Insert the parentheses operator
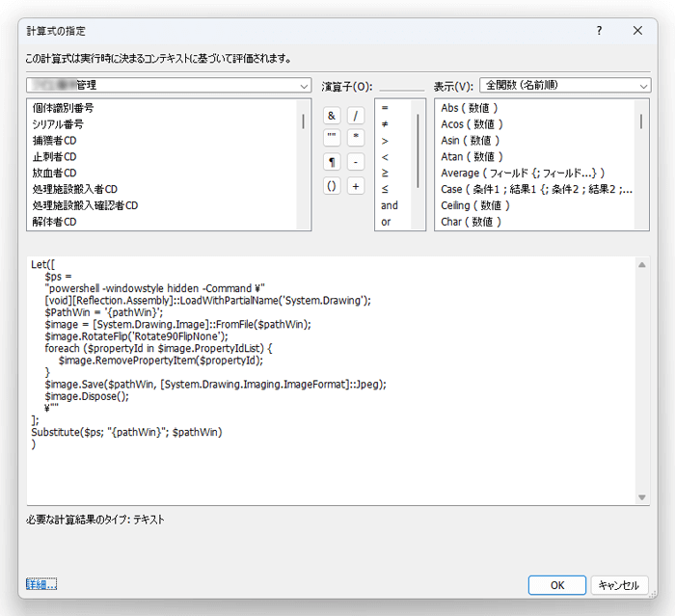 (332, 186)
